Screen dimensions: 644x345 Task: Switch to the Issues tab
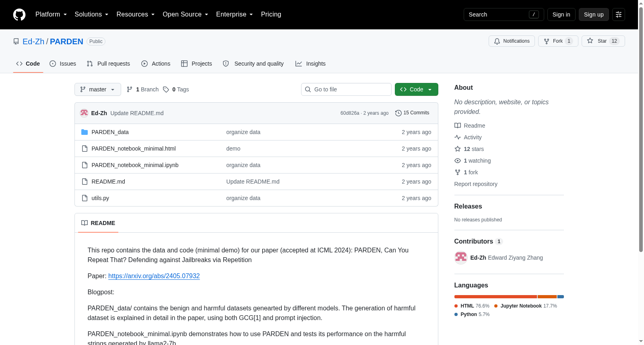[63, 64]
